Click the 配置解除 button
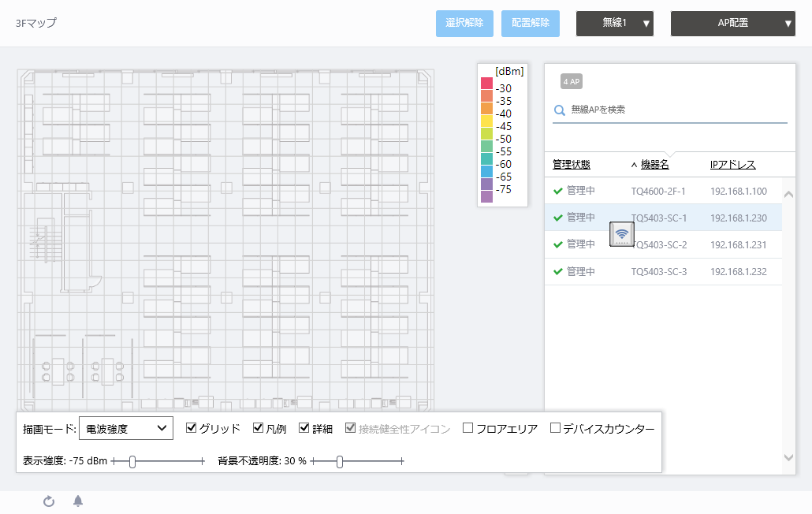Viewport: 812px width, 514px height. tap(531, 24)
